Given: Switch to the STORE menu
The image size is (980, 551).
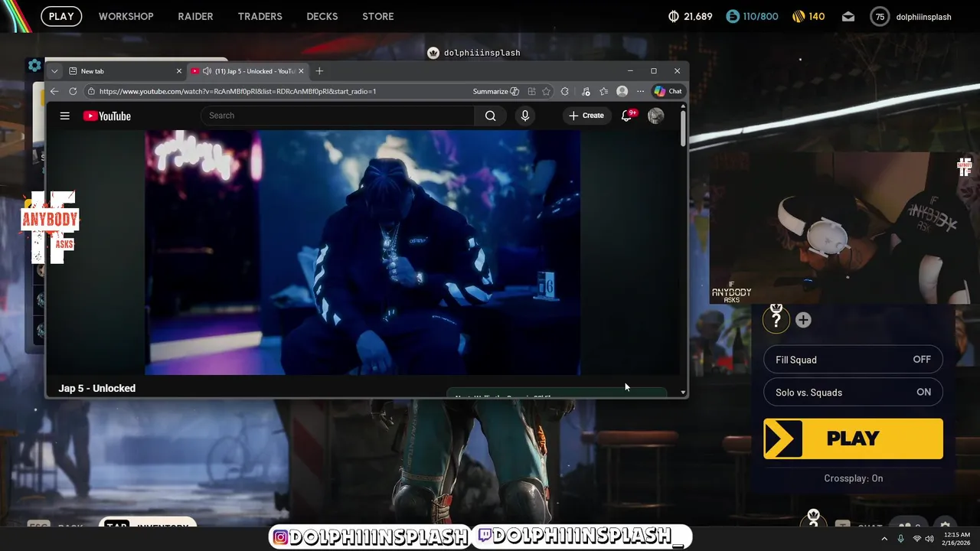Looking at the screenshot, I should (378, 16).
